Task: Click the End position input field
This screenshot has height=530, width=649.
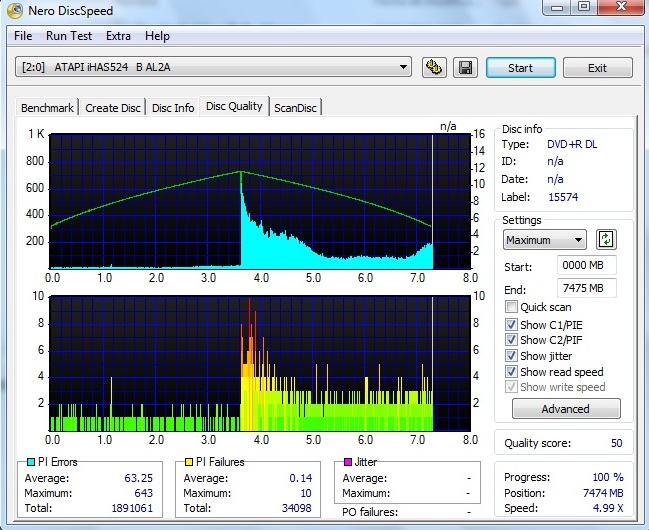Action: pos(586,289)
